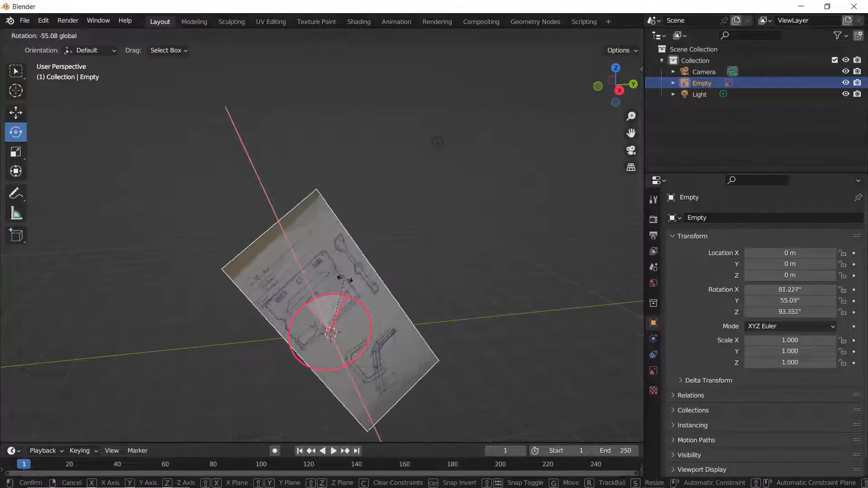868x488 pixels.
Task: Open the rotation Mode XYZ Euler dropdown
Action: [790, 326]
